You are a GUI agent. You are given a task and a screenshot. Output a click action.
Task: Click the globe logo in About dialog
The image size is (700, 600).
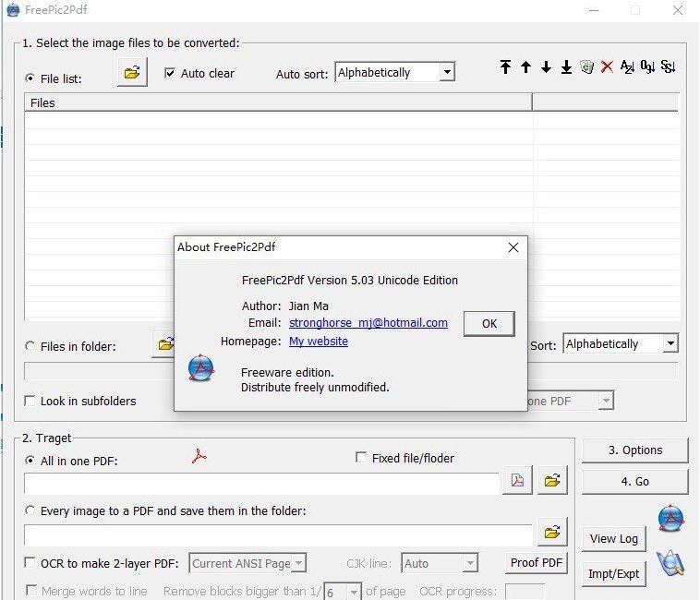pyautogui.click(x=201, y=368)
